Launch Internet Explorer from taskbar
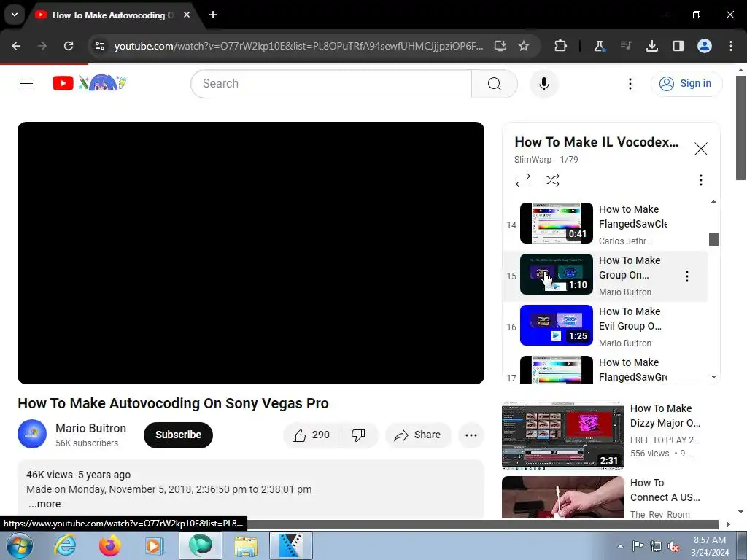The width and height of the screenshot is (747, 560). [x=65, y=545]
